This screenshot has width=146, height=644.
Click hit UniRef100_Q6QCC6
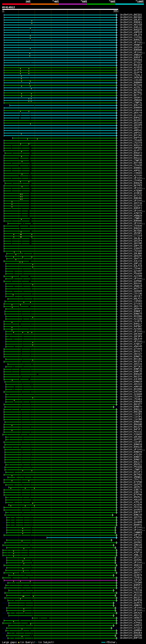(131, 565)
